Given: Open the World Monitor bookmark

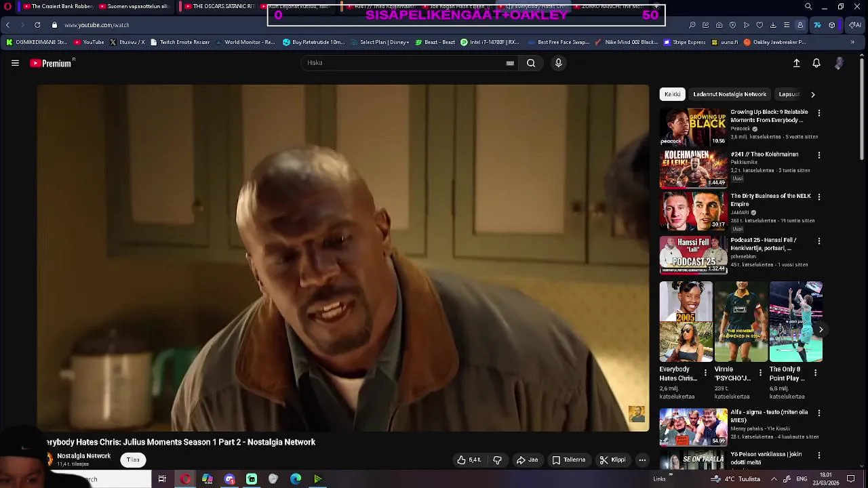Looking at the screenshot, I should pos(245,42).
